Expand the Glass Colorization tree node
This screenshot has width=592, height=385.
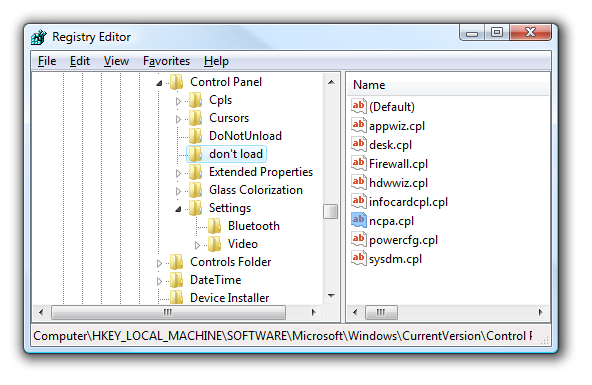(178, 191)
